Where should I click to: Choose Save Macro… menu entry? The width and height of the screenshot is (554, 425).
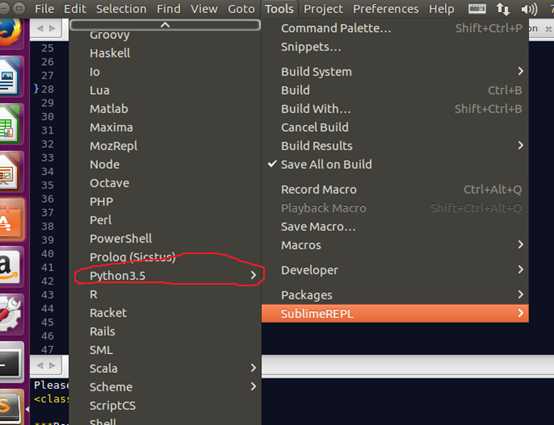(x=395, y=226)
